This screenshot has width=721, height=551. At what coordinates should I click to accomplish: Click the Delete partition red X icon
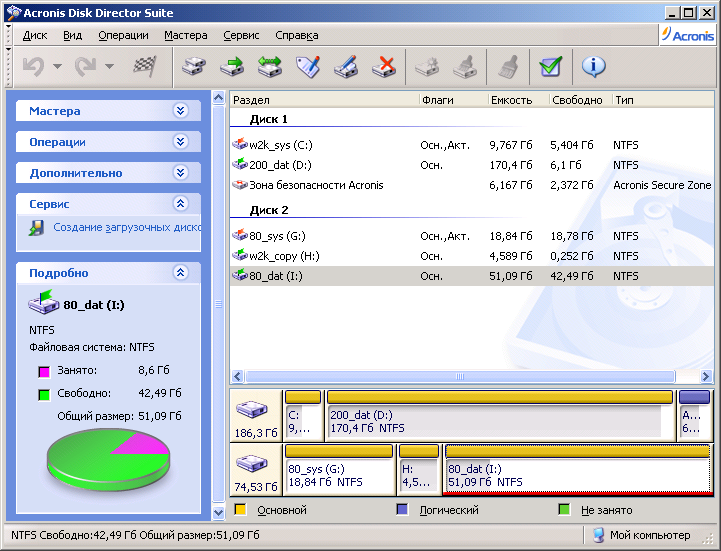(384, 67)
